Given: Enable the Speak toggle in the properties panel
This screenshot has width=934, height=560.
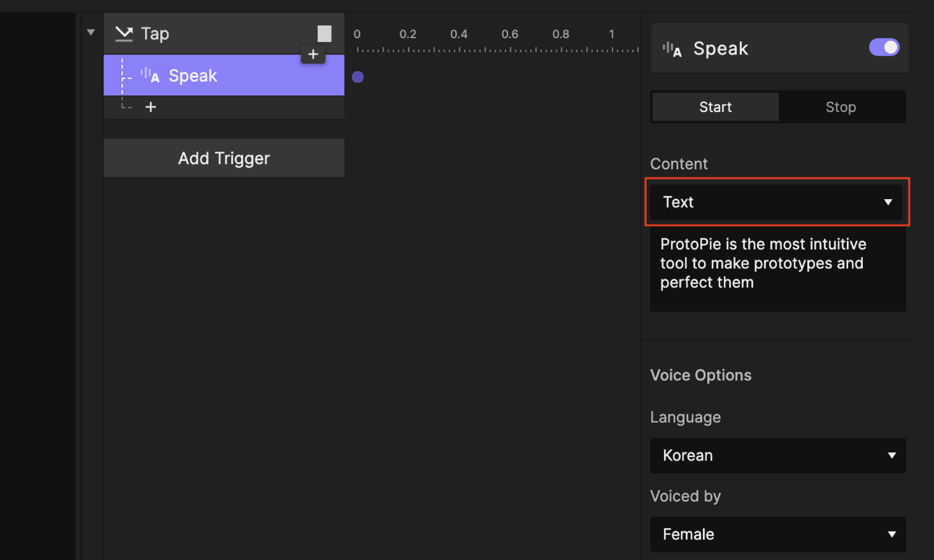Looking at the screenshot, I should coord(883,48).
